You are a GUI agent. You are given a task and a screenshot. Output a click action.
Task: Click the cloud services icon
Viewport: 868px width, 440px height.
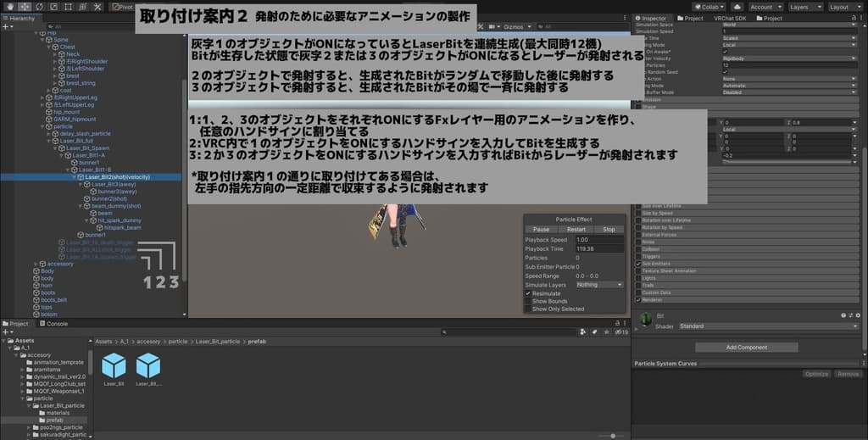coord(737,7)
